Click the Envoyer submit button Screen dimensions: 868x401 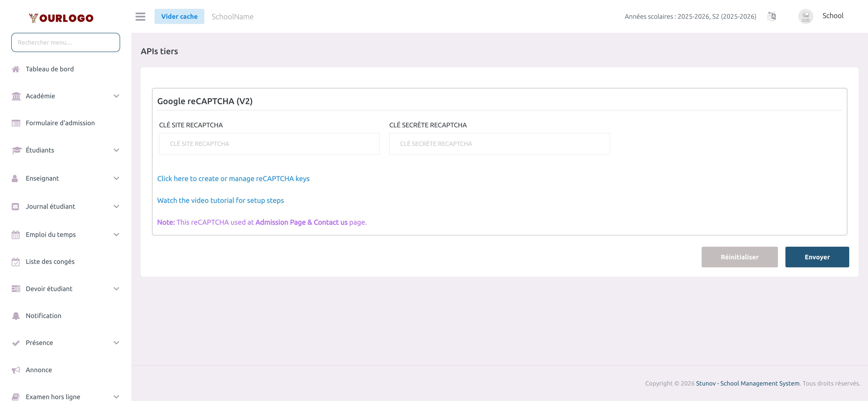(817, 257)
